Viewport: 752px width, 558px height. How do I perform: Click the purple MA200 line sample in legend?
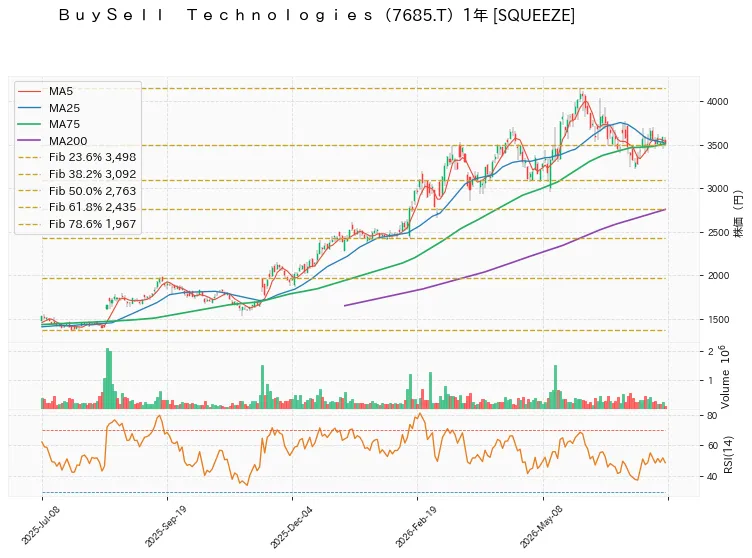29,141
